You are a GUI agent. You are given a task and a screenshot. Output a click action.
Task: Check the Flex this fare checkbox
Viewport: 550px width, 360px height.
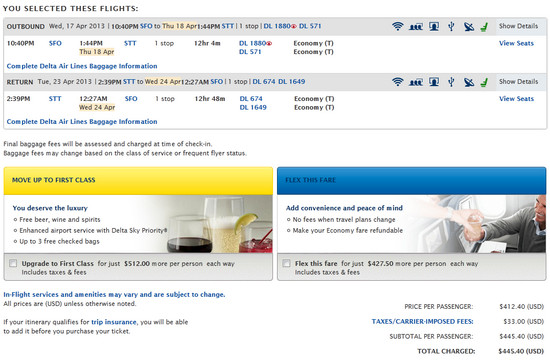287,263
